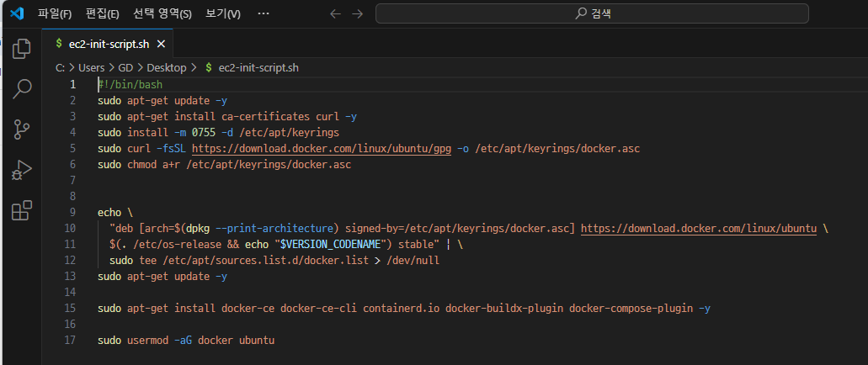Open the 보기(V) menu
Screen dimensions: 868x365
click(x=222, y=13)
